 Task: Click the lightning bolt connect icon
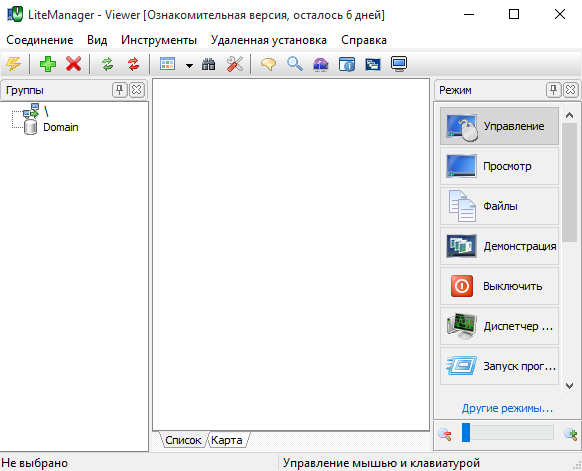(x=13, y=64)
